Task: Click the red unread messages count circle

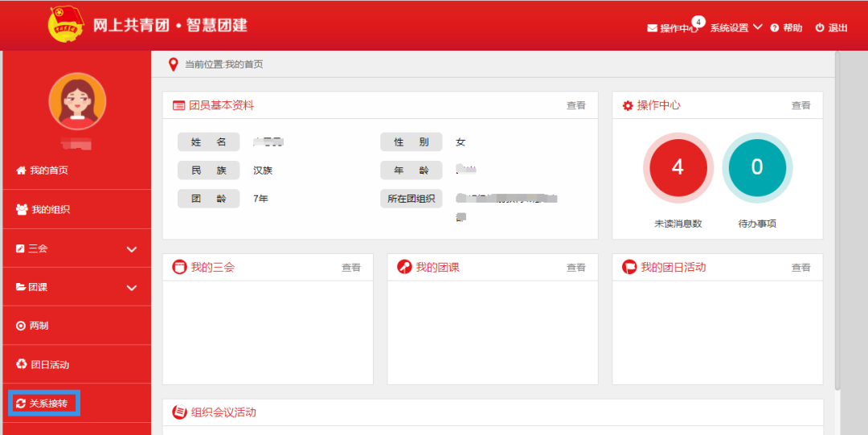Action: tap(678, 167)
